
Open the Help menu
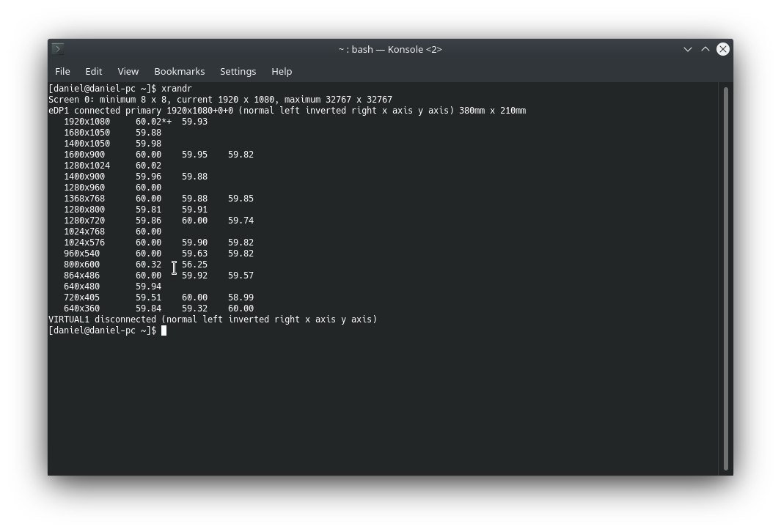(x=282, y=71)
